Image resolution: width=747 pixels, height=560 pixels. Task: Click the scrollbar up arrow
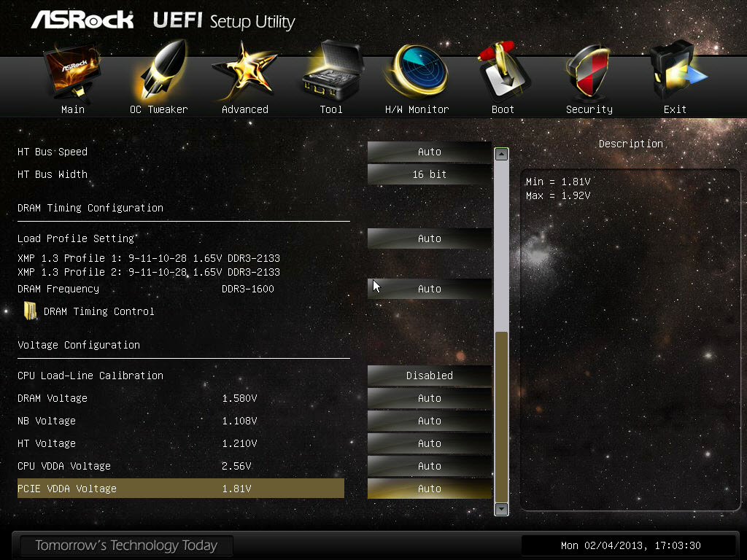click(501, 155)
